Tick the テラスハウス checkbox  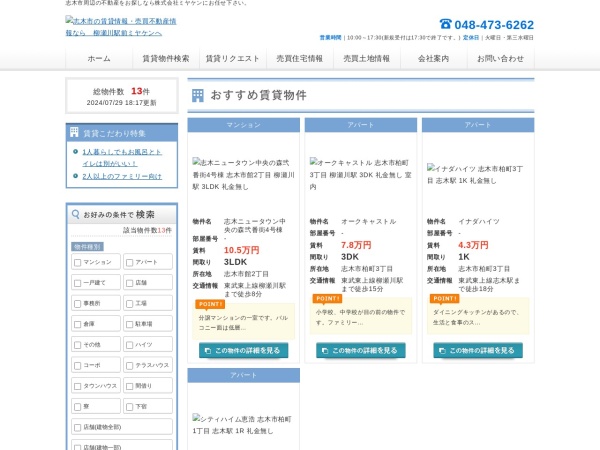pyautogui.click(x=130, y=366)
